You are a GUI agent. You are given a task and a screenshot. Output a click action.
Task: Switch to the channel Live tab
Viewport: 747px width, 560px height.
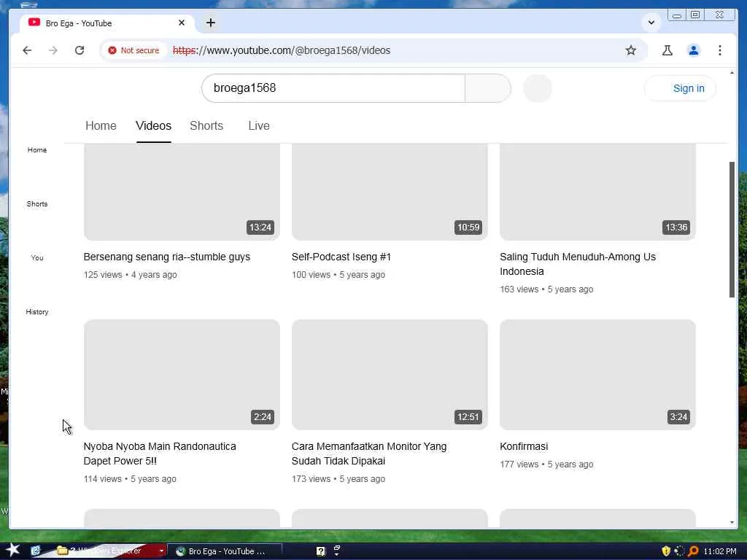pyautogui.click(x=259, y=125)
